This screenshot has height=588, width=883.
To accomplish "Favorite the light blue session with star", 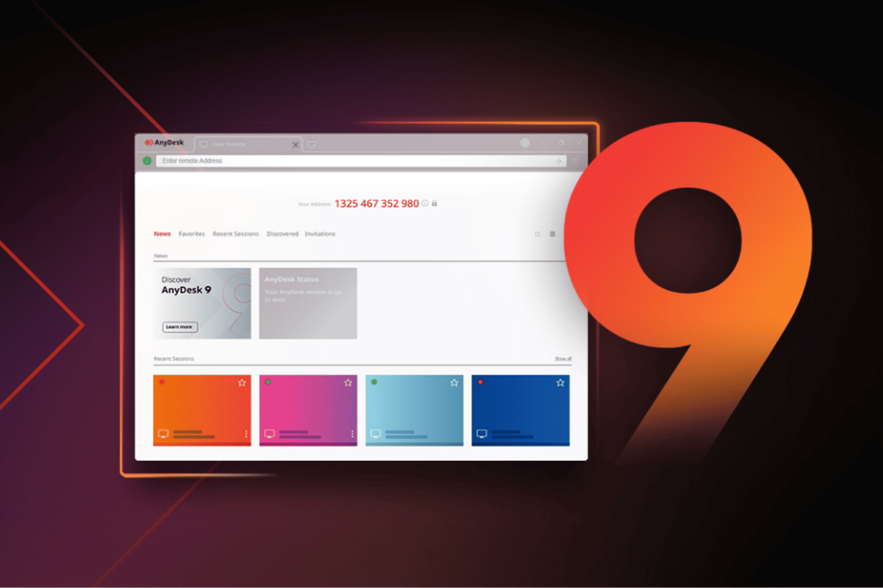I will (x=454, y=383).
